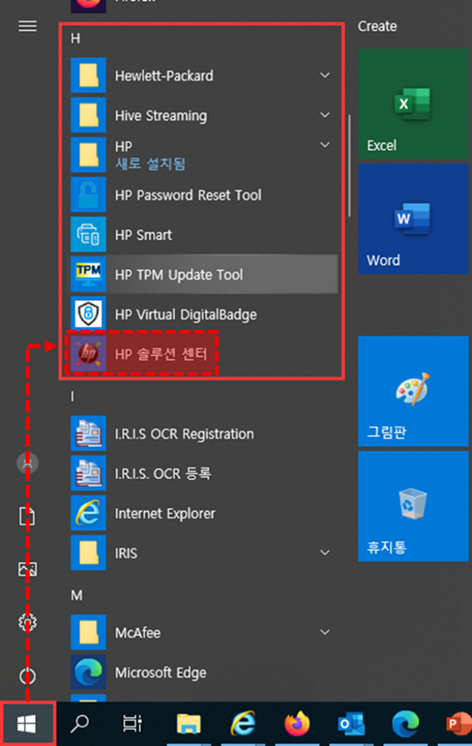Expand the IRIS folder chevron

(325, 553)
